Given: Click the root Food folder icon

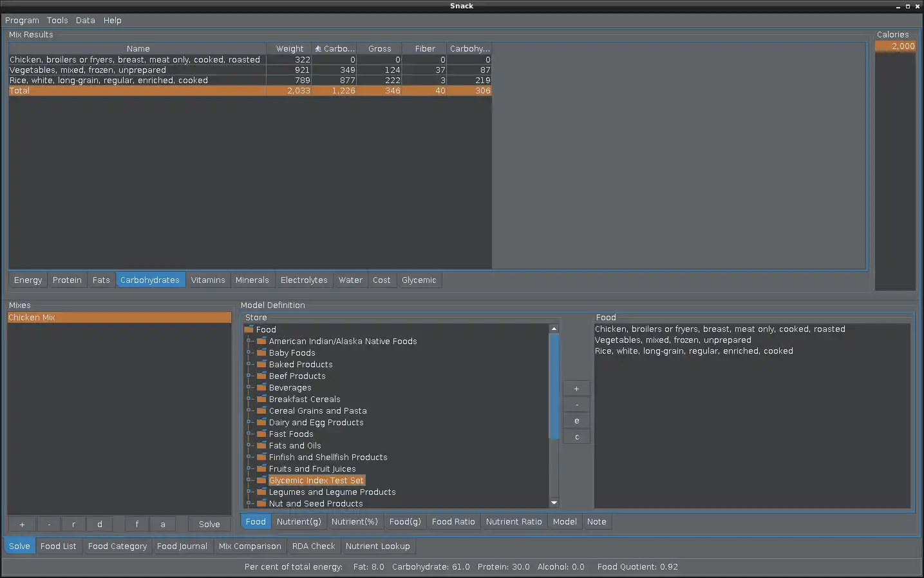Looking at the screenshot, I should click(x=249, y=329).
